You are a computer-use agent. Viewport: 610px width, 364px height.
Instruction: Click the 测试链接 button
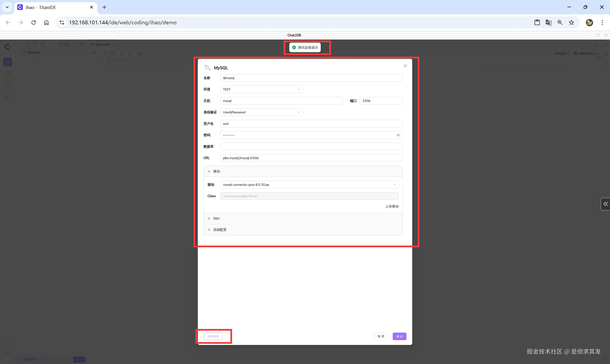coord(213,336)
